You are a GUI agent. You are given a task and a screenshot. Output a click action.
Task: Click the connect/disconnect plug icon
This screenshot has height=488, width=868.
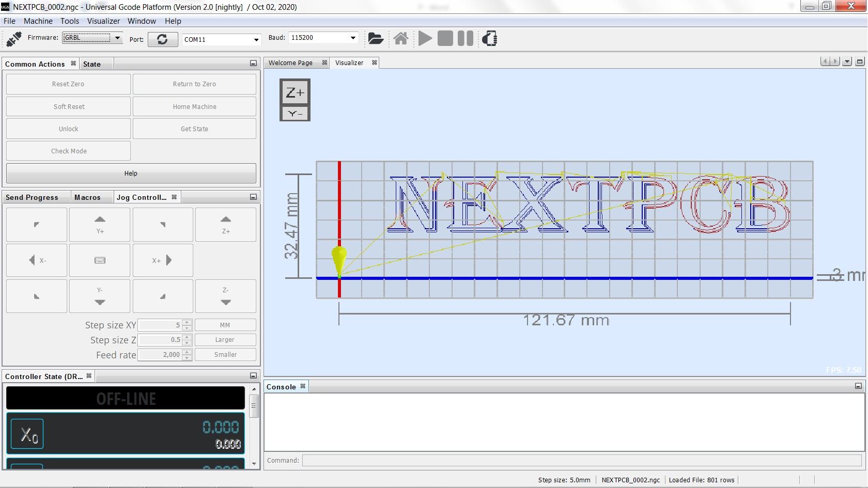coord(14,39)
